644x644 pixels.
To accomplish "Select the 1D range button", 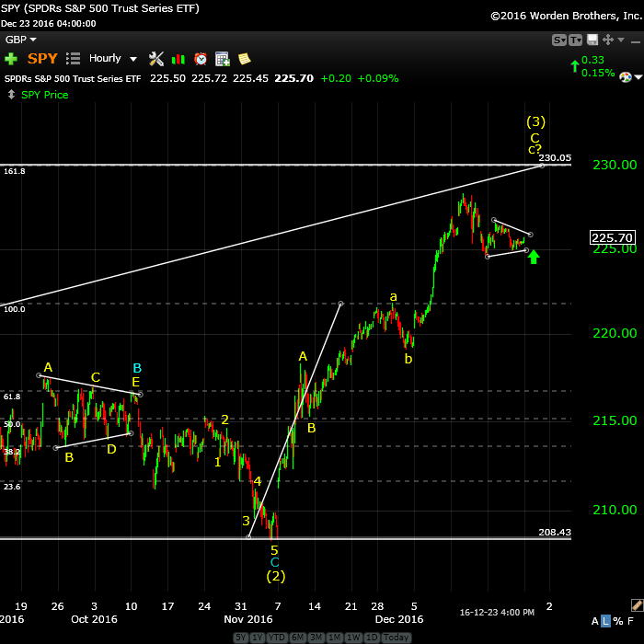I will pos(372,637).
